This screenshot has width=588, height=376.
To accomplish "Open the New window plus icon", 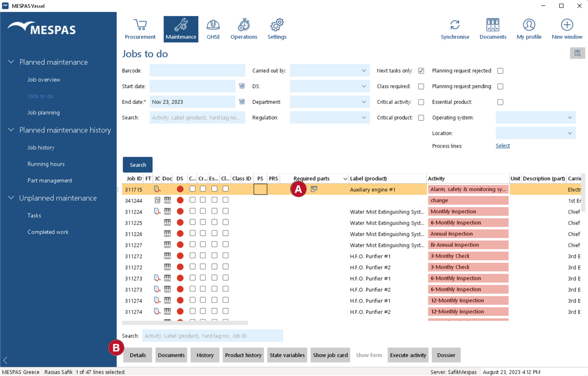I will click(x=567, y=24).
